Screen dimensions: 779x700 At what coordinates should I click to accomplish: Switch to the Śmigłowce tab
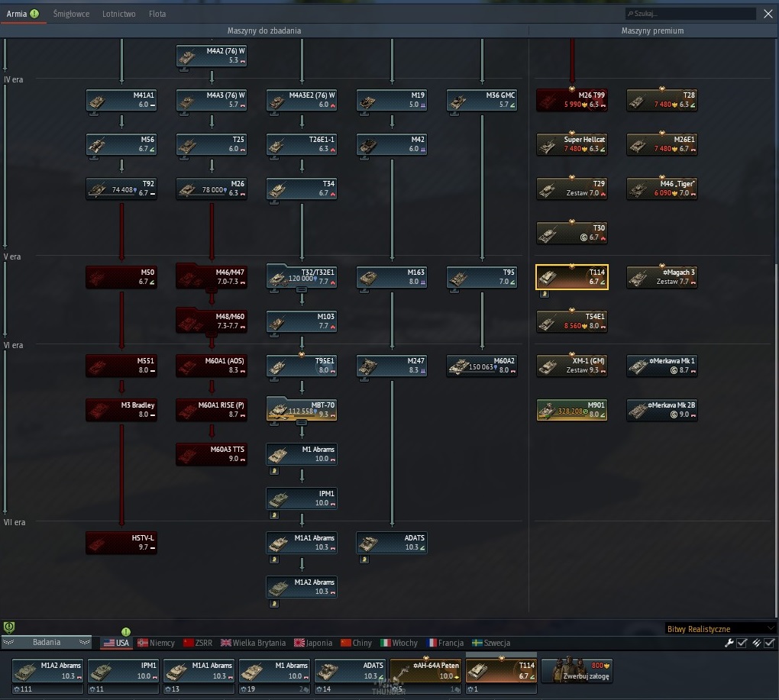point(72,14)
